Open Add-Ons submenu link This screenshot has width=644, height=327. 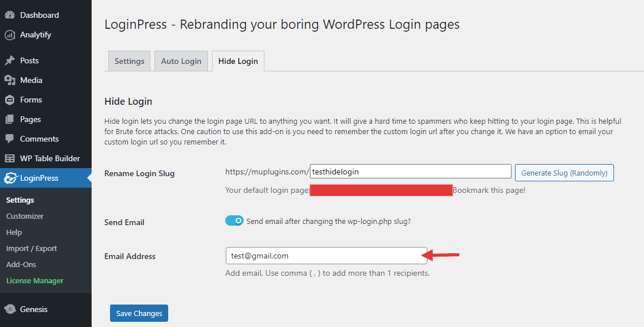pyautogui.click(x=21, y=265)
